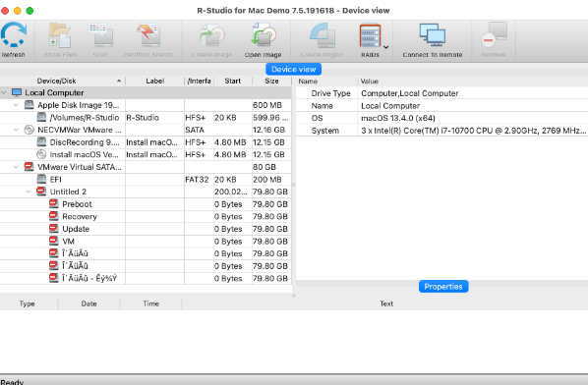Click the Apple Disk Image drive icon
Viewport: 588px width, 385px height.
[29, 105]
